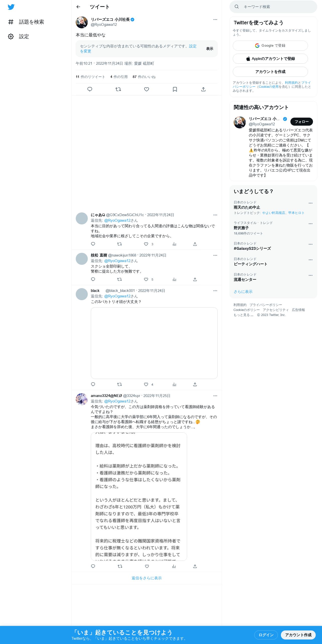Like 枝松 直樹's reply
The height and width of the screenshot is (644, 322).
click(146, 279)
